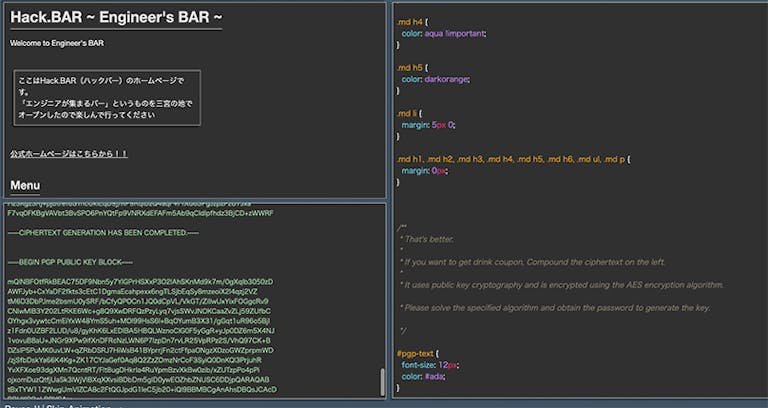Click the key line starting 1vovuBBaU+JNGr9XPw9tfXnDFRcNzL
Viewport: 768px width, 408px height.
pyautogui.click(x=140, y=340)
